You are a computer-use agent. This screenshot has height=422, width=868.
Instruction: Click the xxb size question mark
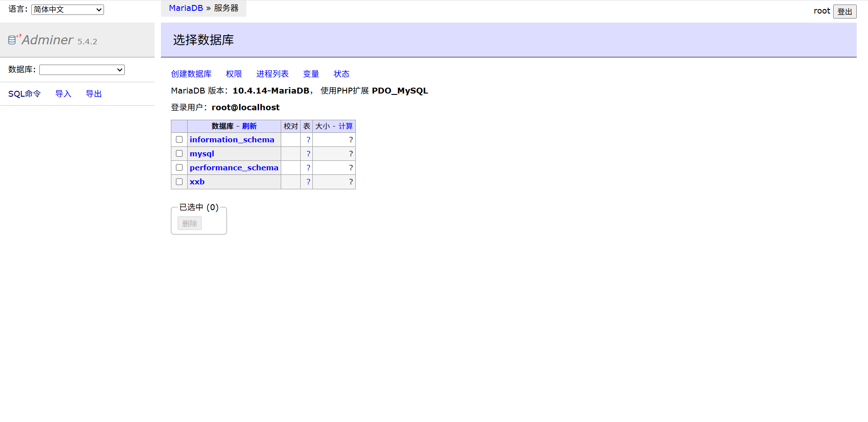click(x=351, y=182)
